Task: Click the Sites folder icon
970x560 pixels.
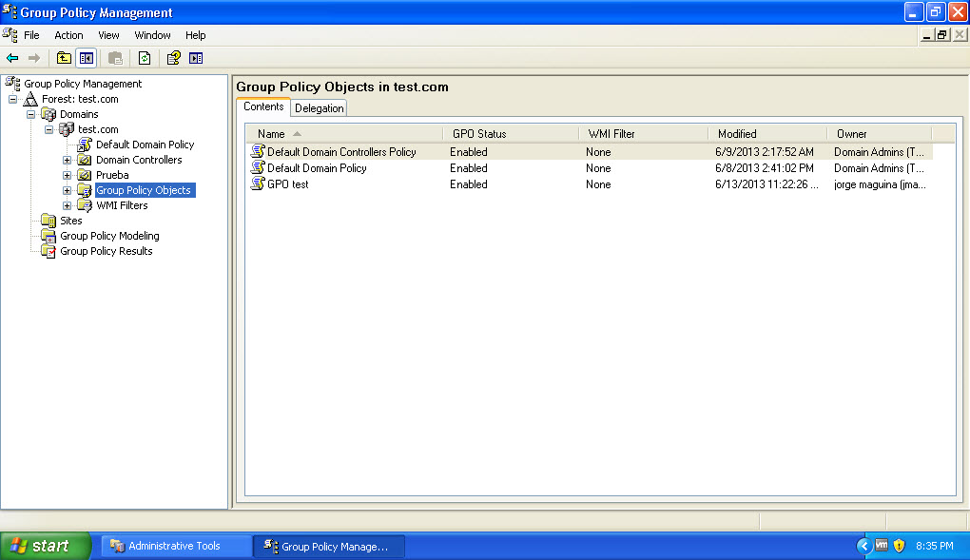Action: [48, 221]
